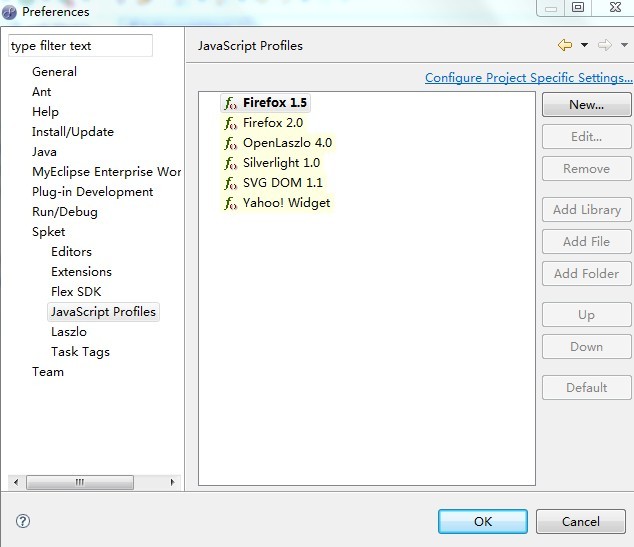
Task: Select the Yahoo! Widget profile
Action: click(286, 203)
